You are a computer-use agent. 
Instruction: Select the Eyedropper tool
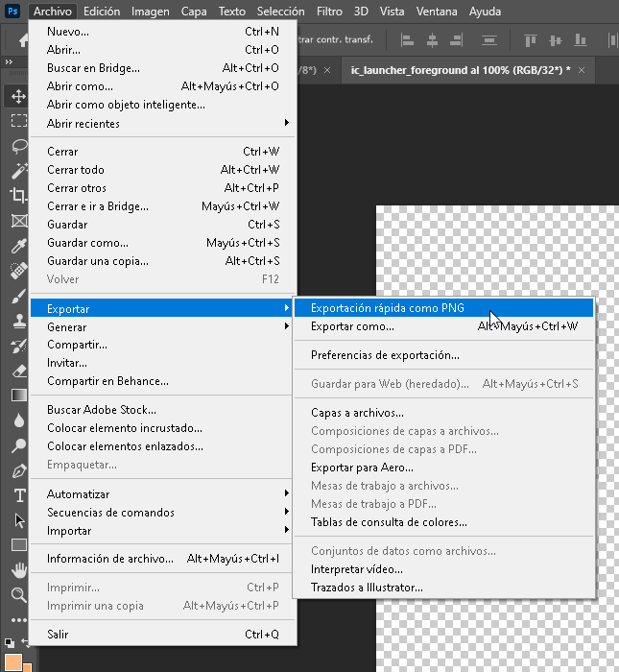click(18, 246)
